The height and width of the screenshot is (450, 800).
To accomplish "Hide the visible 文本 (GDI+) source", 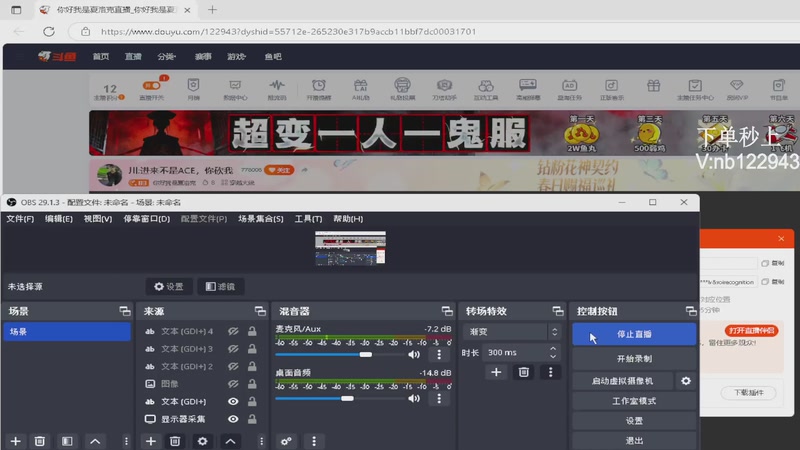I will [x=233, y=402].
